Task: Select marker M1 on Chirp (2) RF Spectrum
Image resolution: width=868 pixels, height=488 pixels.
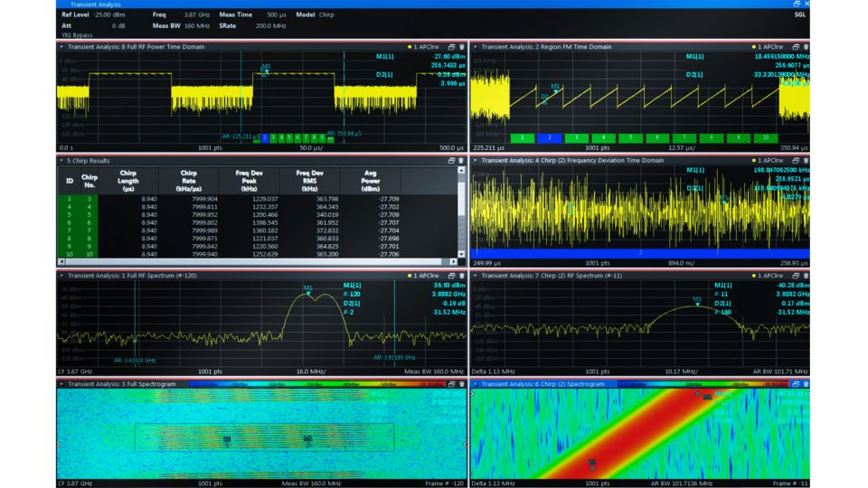Action: point(697,301)
